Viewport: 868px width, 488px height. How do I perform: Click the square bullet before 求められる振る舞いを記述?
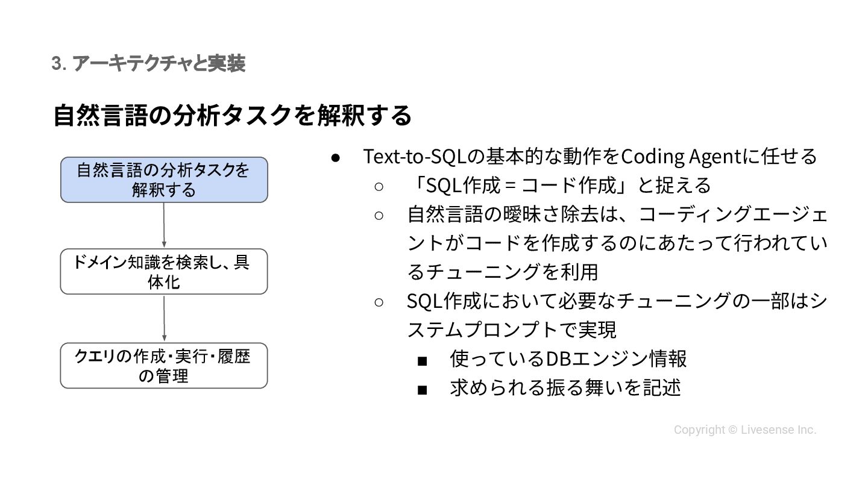422,389
